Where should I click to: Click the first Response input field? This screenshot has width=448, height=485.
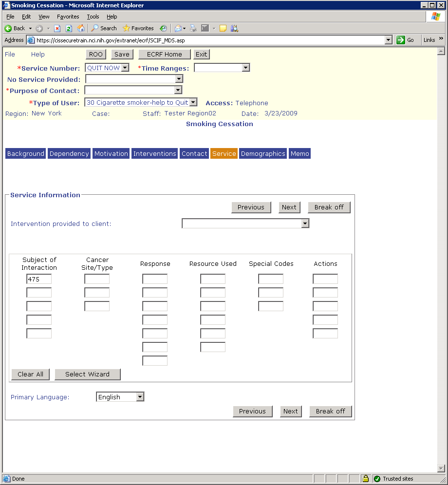155,279
